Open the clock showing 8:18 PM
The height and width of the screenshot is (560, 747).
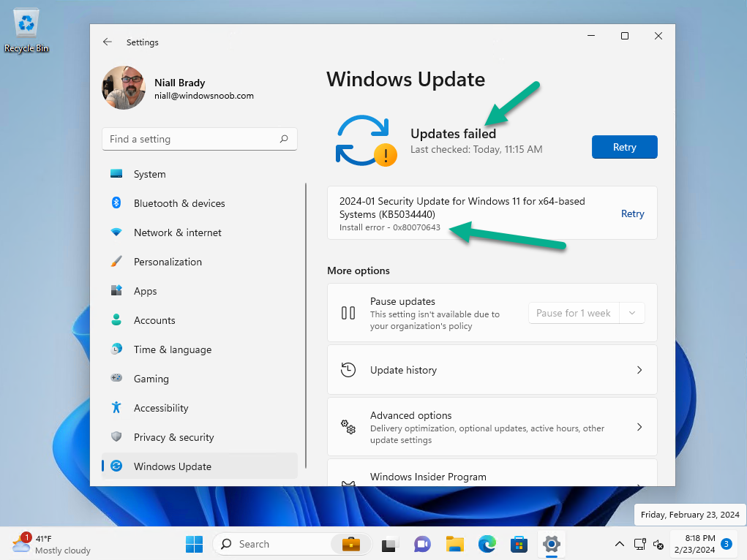tap(694, 544)
